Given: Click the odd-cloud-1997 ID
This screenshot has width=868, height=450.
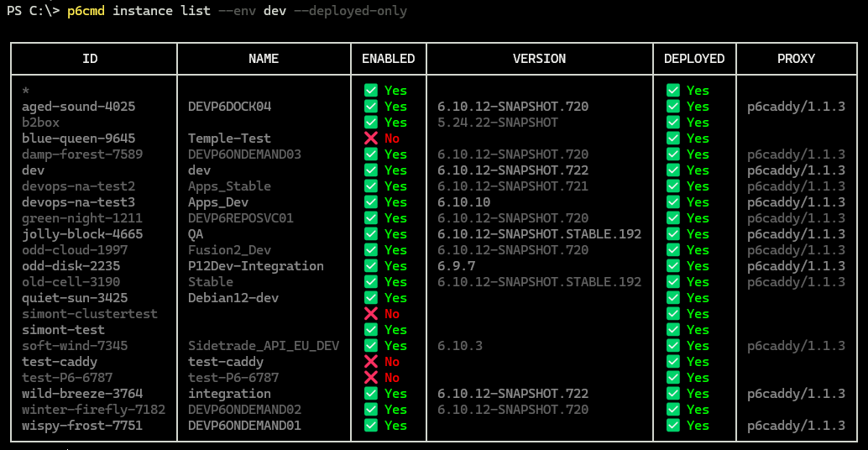Looking at the screenshot, I should click(x=75, y=250).
